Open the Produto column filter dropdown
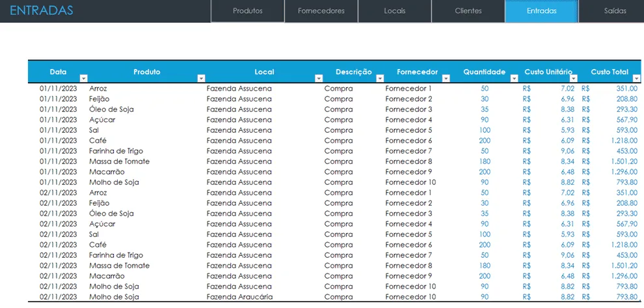 tap(201, 79)
